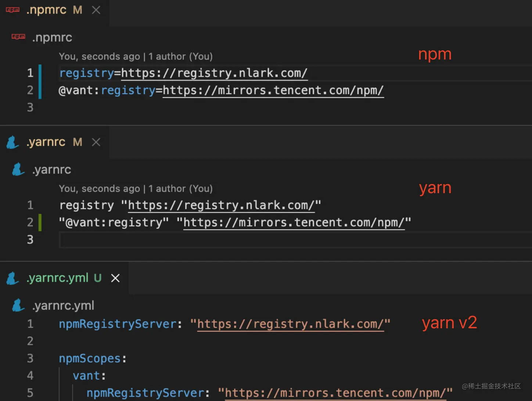Image resolution: width=532 pixels, height=401 pixels.
Task: Click 'npmRegistryServer' key on line 1 of .yarnrc.yml
Action: 118,324
